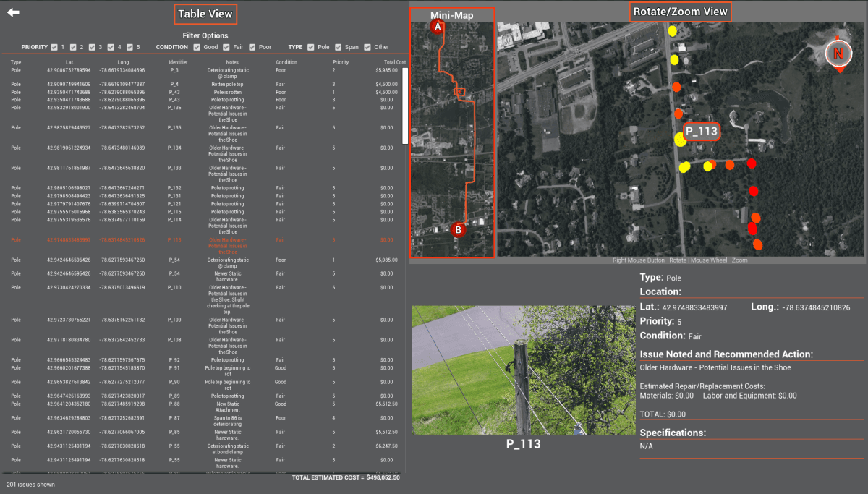This screenshot has height=494, width=868.
Task: Hide Span type issues via checkbox
Action: point(338,47)
